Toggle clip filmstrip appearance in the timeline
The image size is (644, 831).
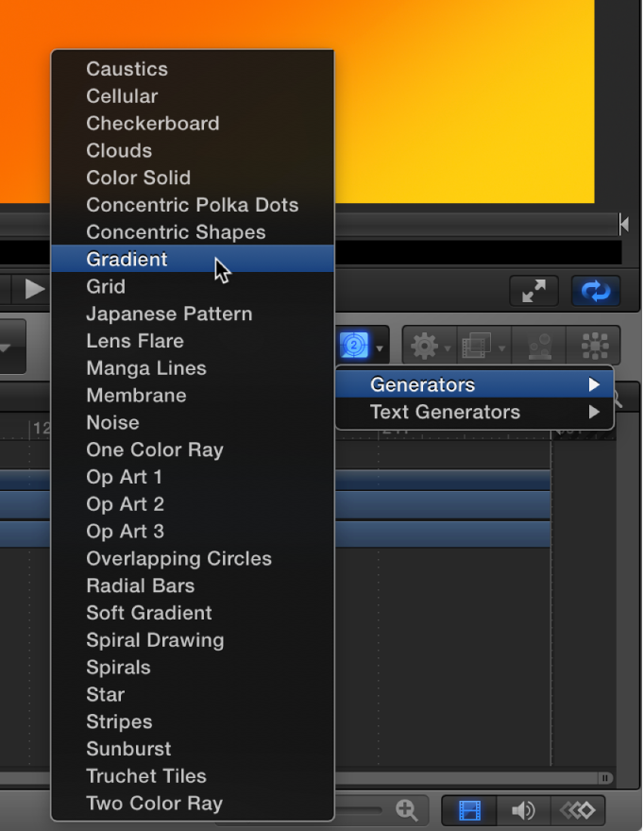click(467, 810)
